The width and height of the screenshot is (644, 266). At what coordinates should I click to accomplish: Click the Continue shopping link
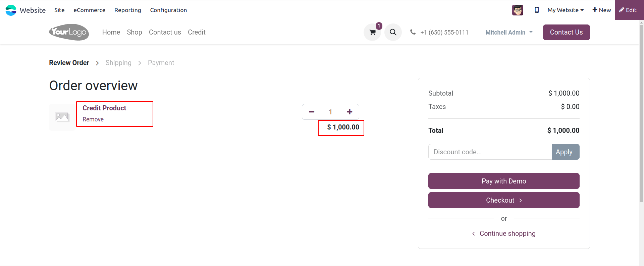[507, 233]
